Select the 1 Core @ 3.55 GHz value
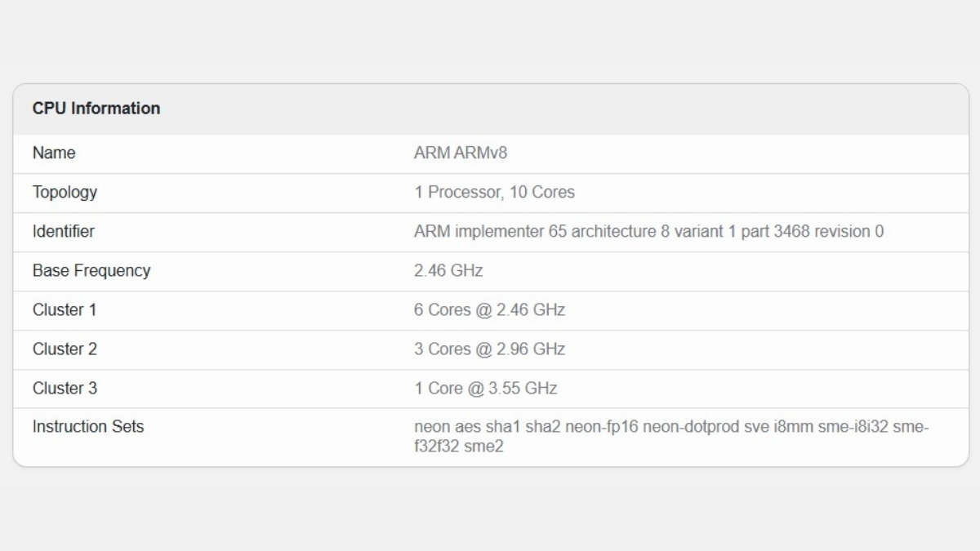980x551 pixels. tap(485, 388)
